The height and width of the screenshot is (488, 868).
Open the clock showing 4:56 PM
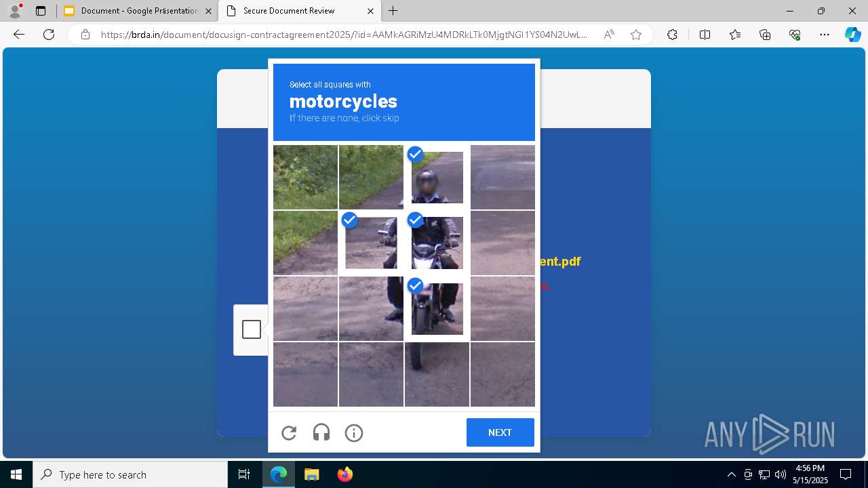tap(810, 474)
